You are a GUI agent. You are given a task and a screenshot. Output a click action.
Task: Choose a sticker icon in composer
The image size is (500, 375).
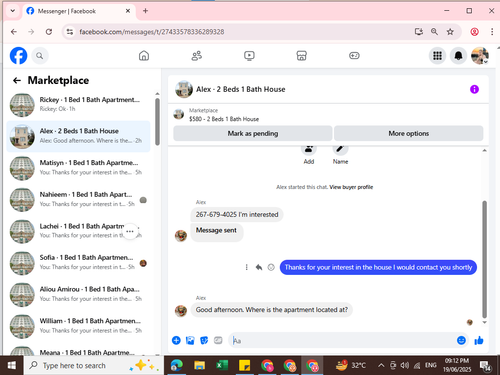(204, 340)
